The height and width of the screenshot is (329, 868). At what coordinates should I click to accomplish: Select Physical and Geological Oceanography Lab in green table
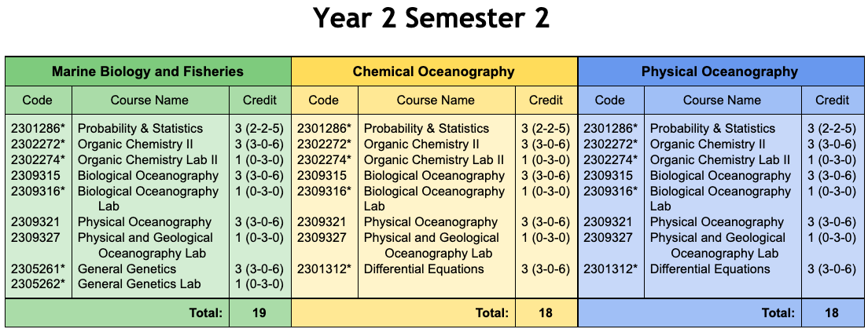145,246
